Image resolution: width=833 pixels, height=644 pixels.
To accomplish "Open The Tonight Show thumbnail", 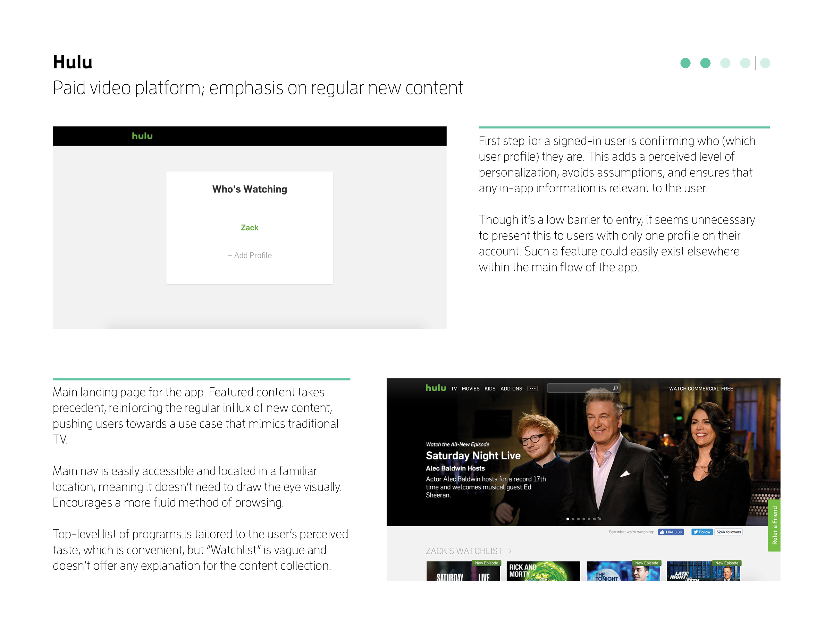I will tap(623, 571).
